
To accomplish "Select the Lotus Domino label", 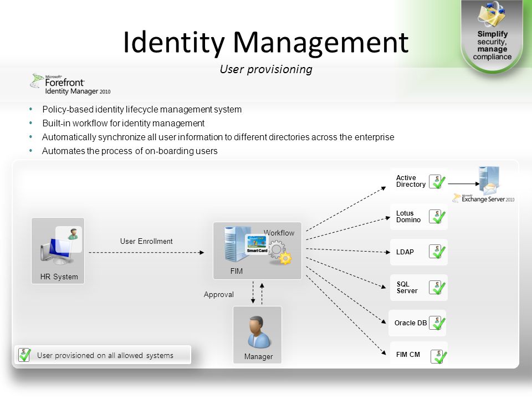I will pyautogui.click(x=408, y=217).
